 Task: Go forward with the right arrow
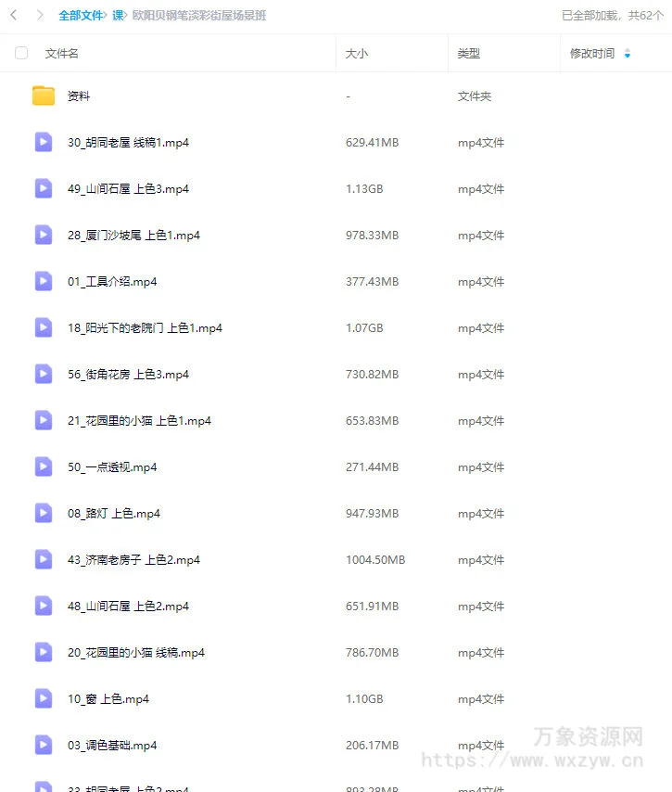click(x=40, y=15)
